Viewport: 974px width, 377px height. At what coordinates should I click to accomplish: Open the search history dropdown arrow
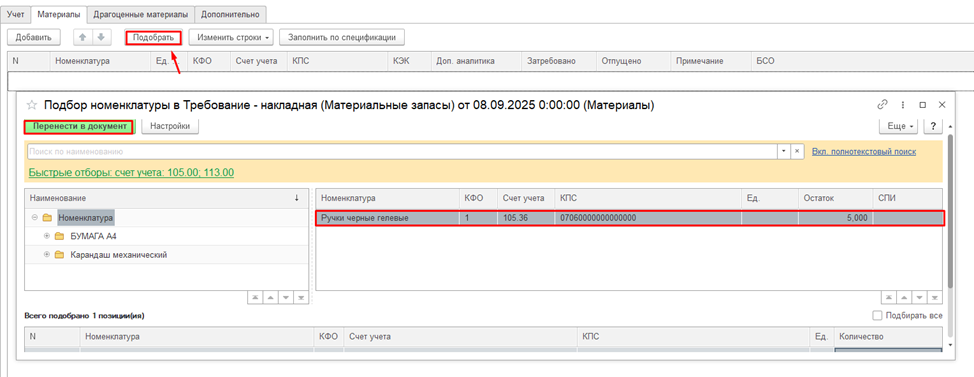tap(784, 152)
